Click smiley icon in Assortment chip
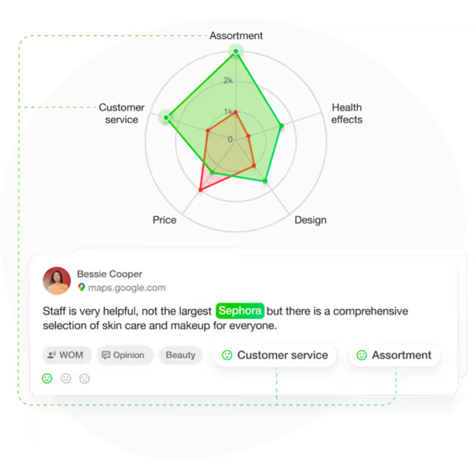This screenshot has height=476, width=476. pyautogui.click(x=362, y=355)
